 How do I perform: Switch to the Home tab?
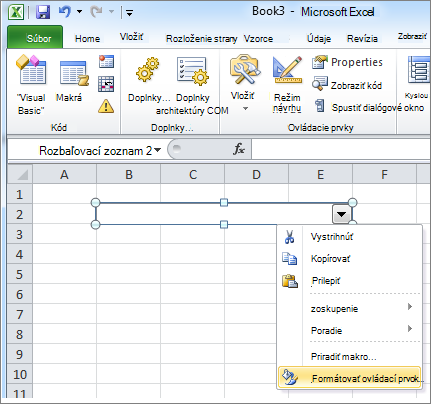pos(87,38)
